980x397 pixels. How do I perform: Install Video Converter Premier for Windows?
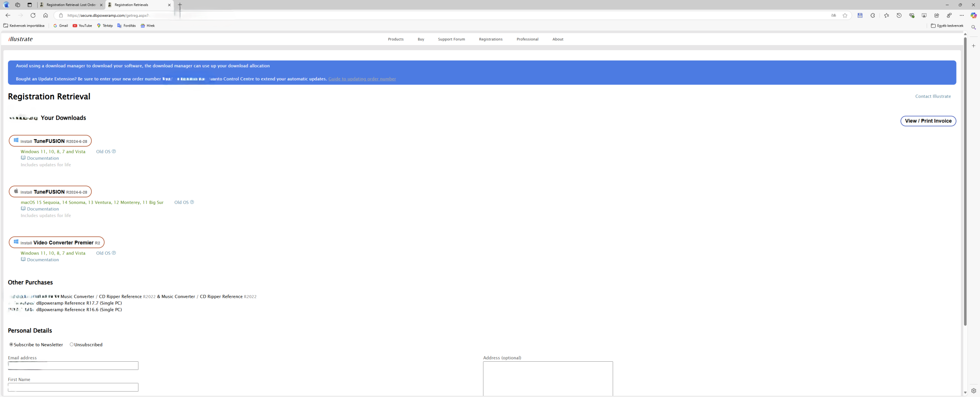pyautogui.click(x=56, y=242)
